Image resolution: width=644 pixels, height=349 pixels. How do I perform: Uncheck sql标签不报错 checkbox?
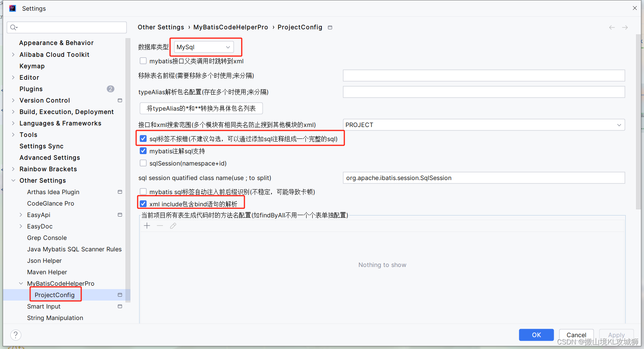pyautogui.click(x=143, y=138)
